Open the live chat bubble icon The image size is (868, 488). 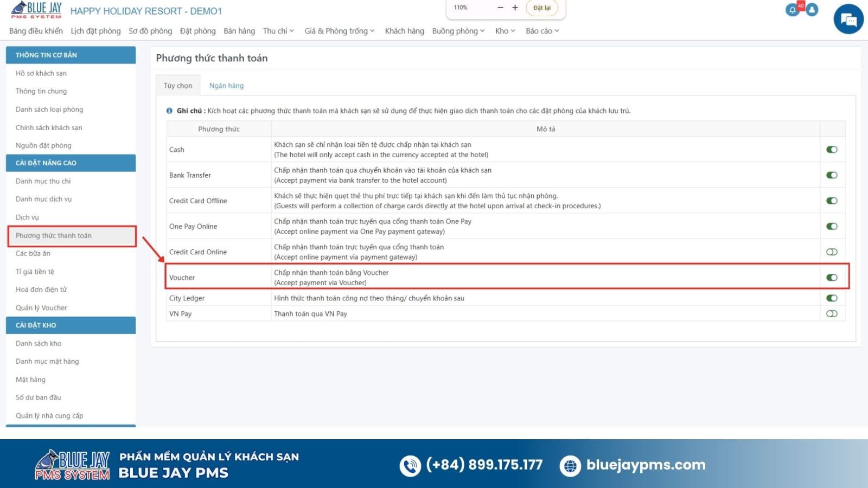[848, 20]
